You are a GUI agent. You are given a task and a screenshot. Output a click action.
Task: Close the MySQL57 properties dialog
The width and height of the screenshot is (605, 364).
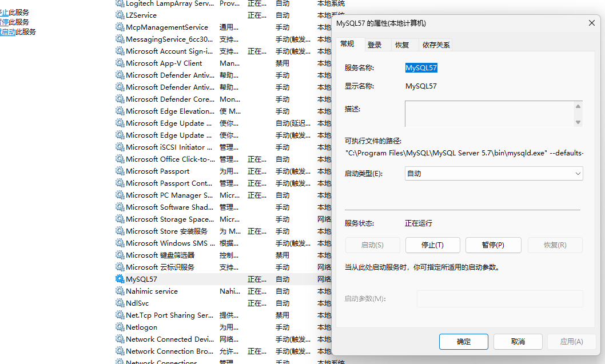591,23
